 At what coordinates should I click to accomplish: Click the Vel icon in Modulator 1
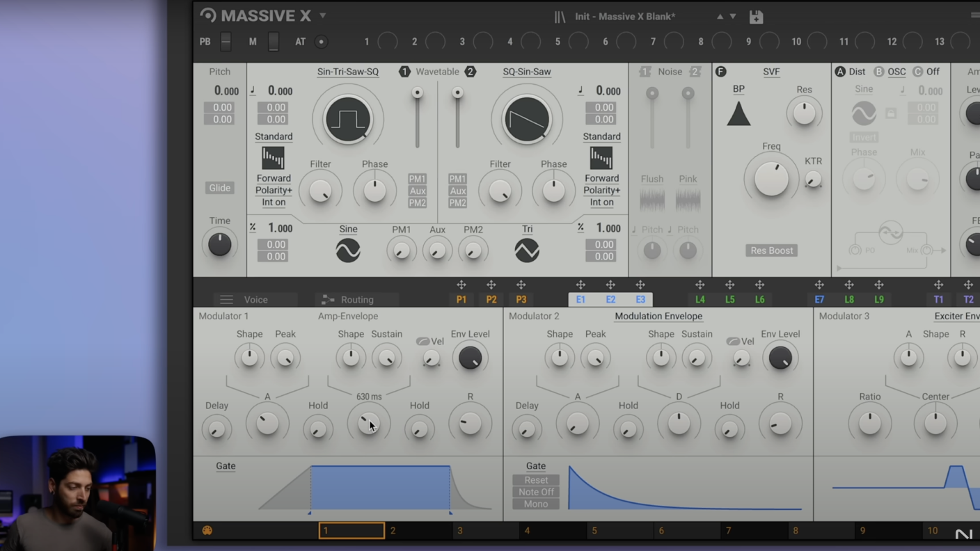[422, 342]
